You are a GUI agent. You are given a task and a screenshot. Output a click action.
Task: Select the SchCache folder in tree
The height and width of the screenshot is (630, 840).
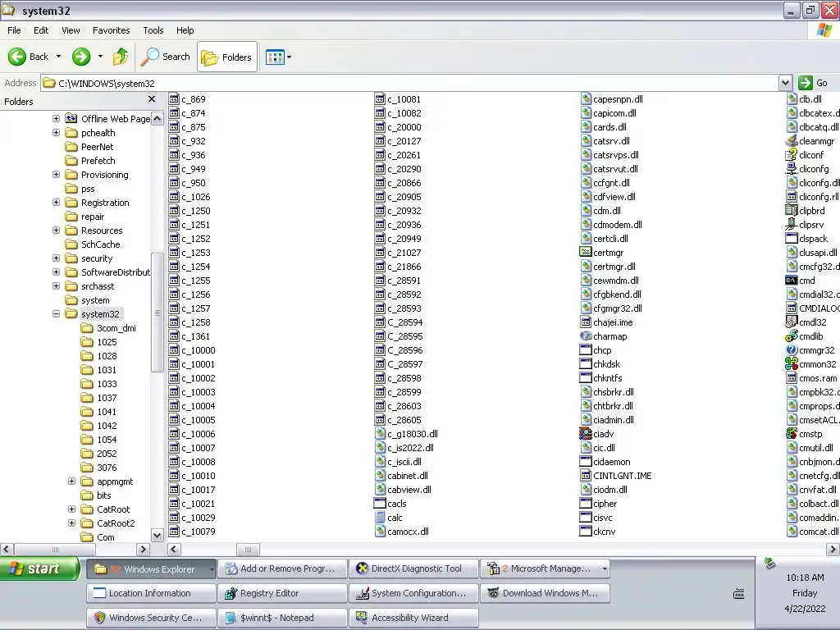click(x=101, y=244)
